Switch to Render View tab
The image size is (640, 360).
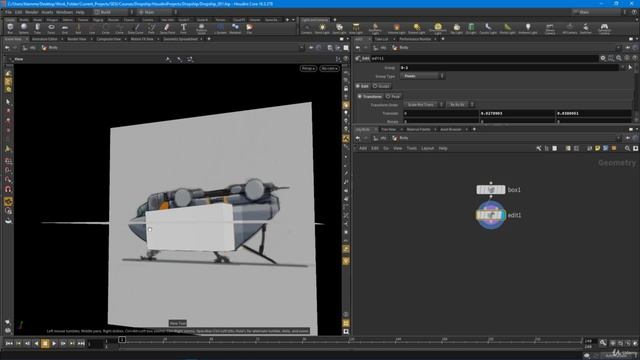pos(77,39)
